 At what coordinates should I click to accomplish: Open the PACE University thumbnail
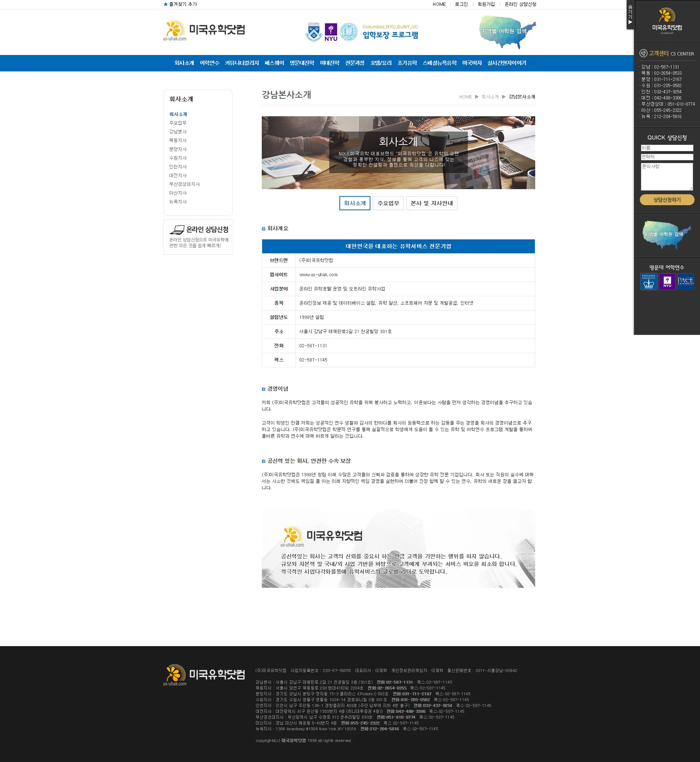(686, 282)
